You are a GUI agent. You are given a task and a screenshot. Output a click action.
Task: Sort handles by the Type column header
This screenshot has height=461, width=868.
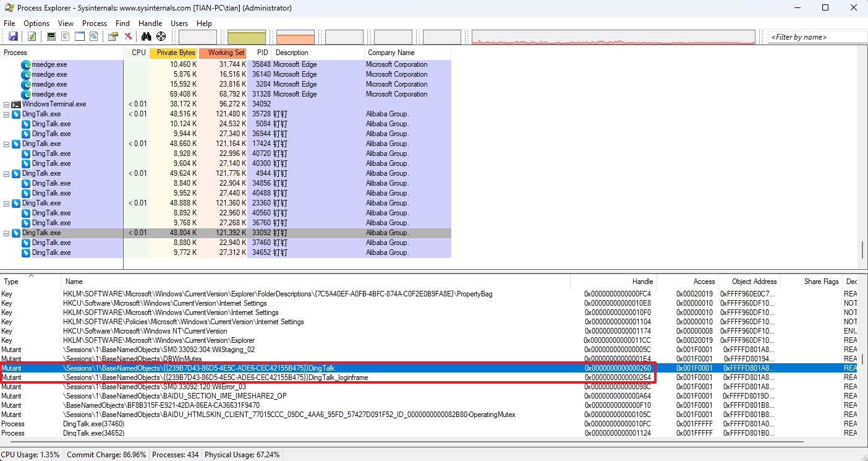point(31,281)
